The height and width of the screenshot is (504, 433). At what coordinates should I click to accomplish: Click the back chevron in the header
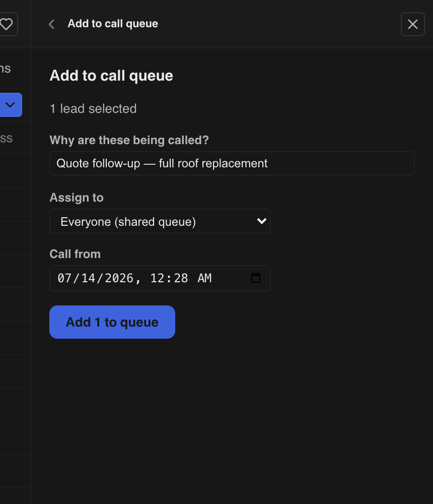click(x=51, y=24)
